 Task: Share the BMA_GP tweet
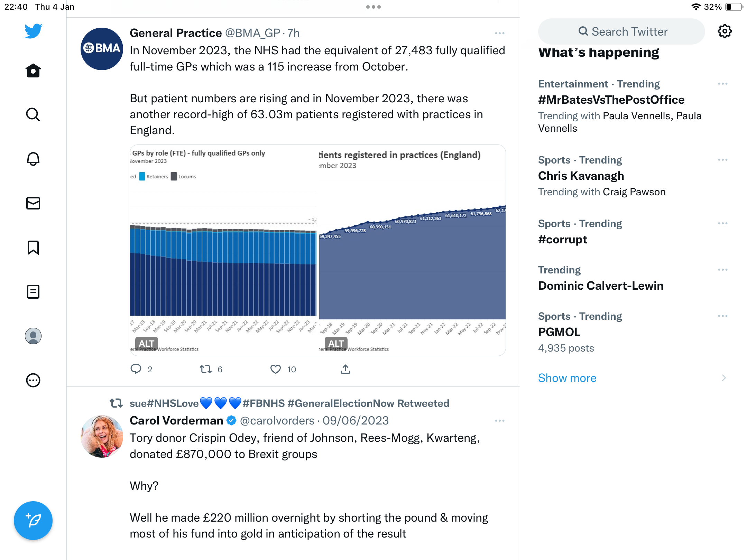coord(345,369)
